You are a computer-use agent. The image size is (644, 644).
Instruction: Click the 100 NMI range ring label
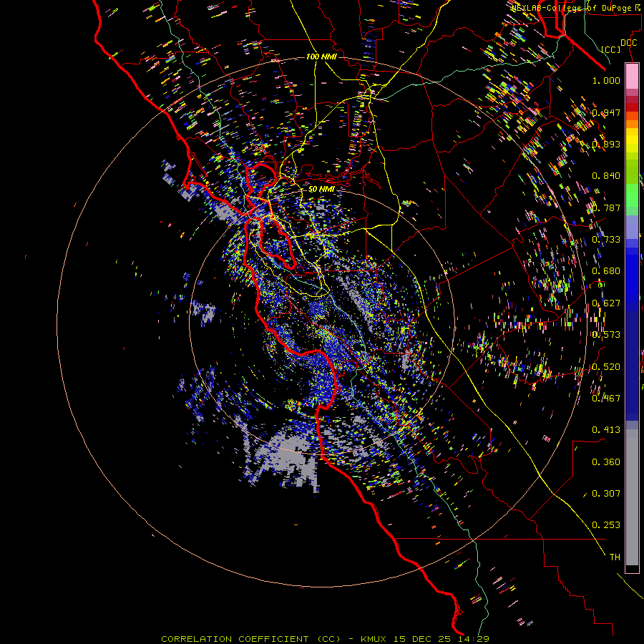[x=321, y=57]
